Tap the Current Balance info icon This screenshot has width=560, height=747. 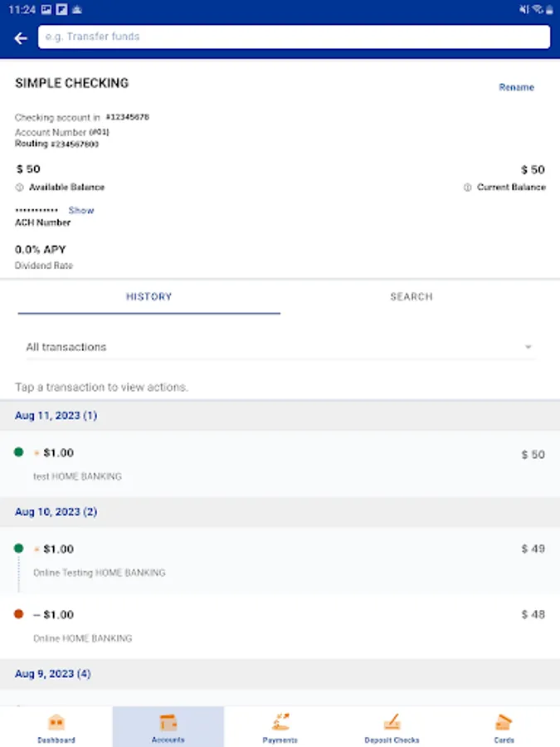point(468,188)
